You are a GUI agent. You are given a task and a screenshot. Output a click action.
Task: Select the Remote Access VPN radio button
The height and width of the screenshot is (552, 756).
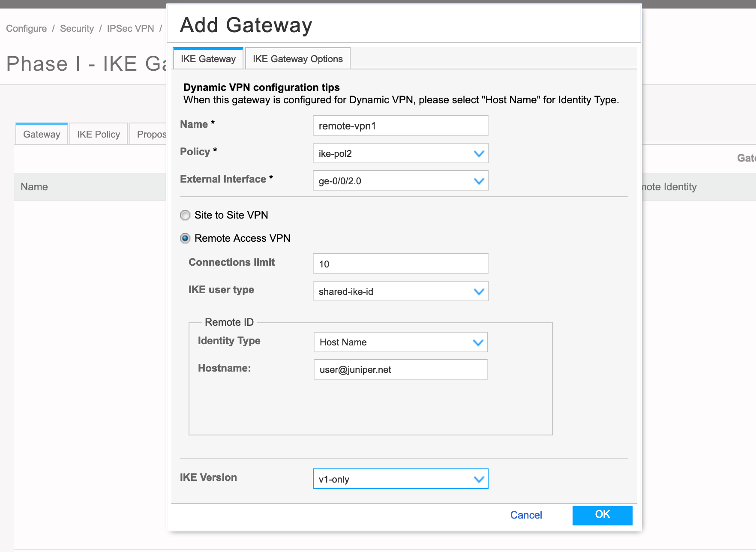[x=185, y=238]
